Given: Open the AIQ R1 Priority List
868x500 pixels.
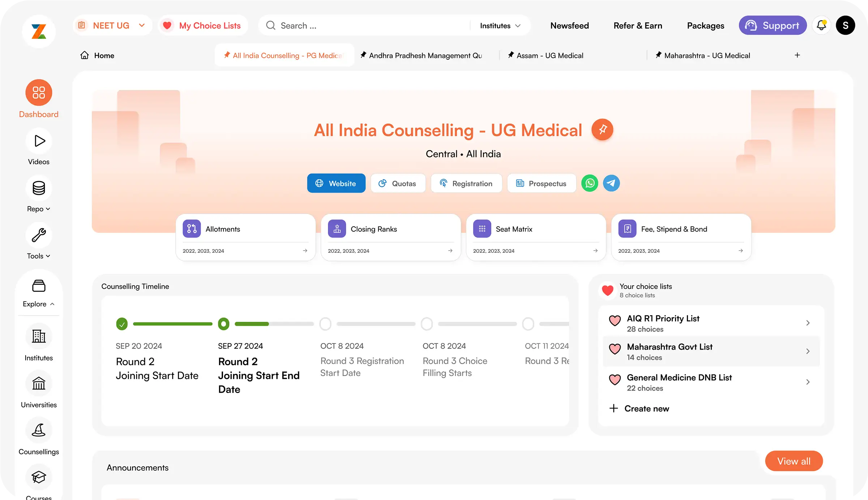Looking at the screenshot, I should [x=710, y=323].
